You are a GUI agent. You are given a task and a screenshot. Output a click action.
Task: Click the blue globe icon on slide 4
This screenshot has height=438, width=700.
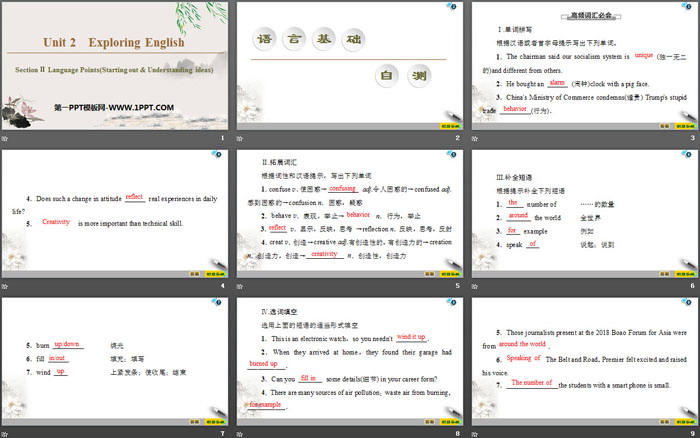(217, 154)
